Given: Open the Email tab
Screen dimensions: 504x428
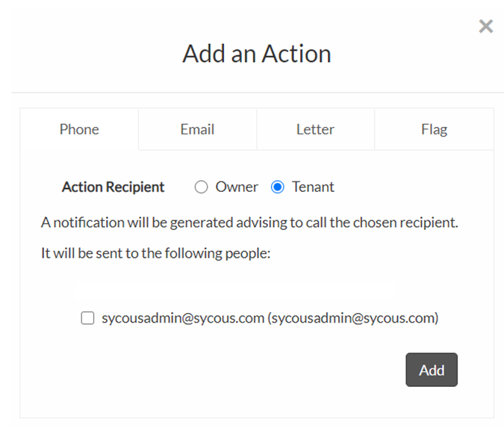Looking at the screenshot, I should [197, 129].
